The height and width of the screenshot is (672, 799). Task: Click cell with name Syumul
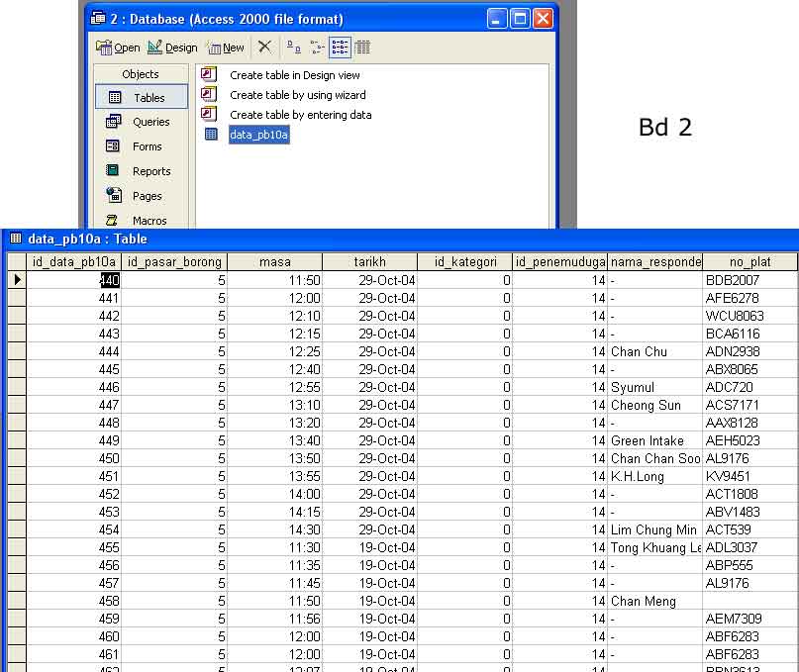(654, 387)
